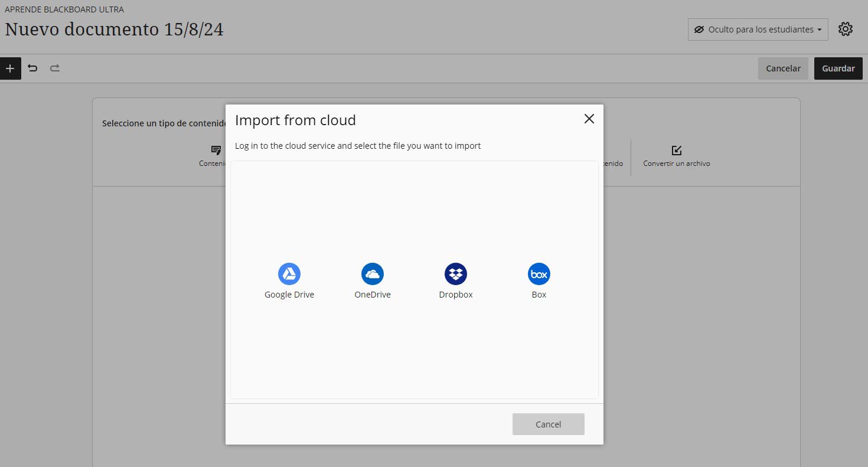Close the Import from cloud dialog

(589, 119)
